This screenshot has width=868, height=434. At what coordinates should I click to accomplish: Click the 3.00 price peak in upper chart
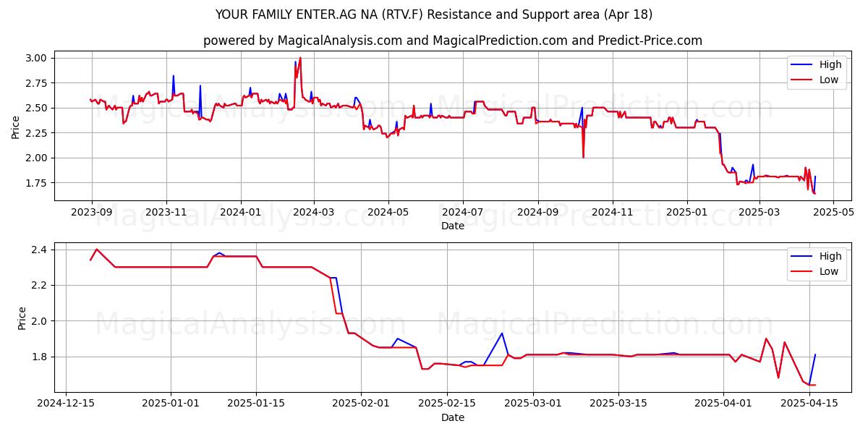[300, 58]
